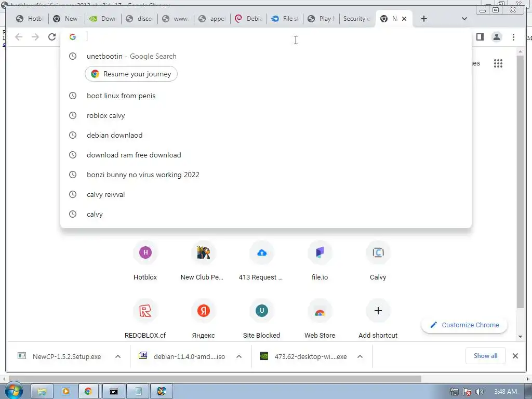Switch to the Hotbl tab
This screenshot has width=532, height=399.
[x=30, y=19]
